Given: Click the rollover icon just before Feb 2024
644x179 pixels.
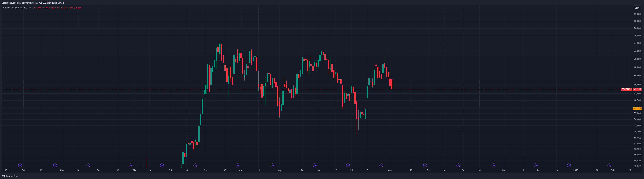Looking at the screenshot, I should click(x=162, y=165).
